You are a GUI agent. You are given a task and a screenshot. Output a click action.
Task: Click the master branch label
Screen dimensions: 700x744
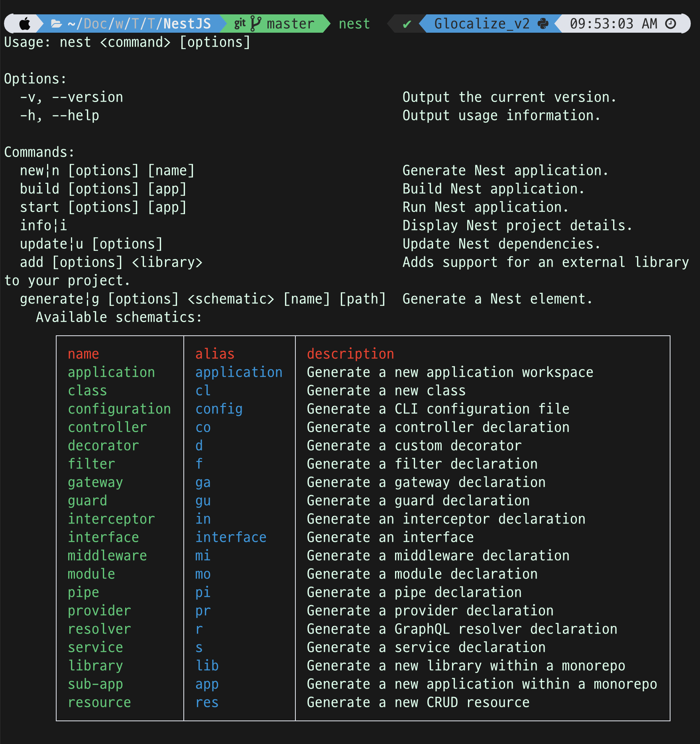[291, 24]
